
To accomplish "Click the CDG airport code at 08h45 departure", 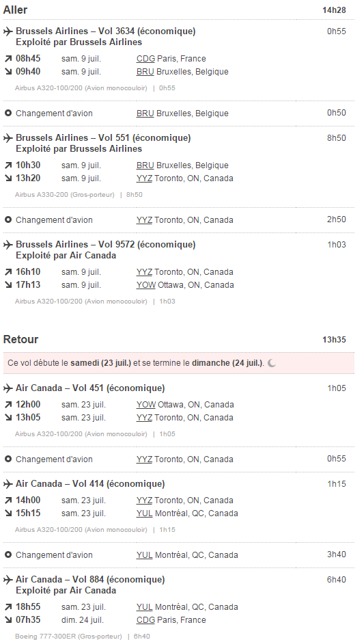I will pos(145,59).
